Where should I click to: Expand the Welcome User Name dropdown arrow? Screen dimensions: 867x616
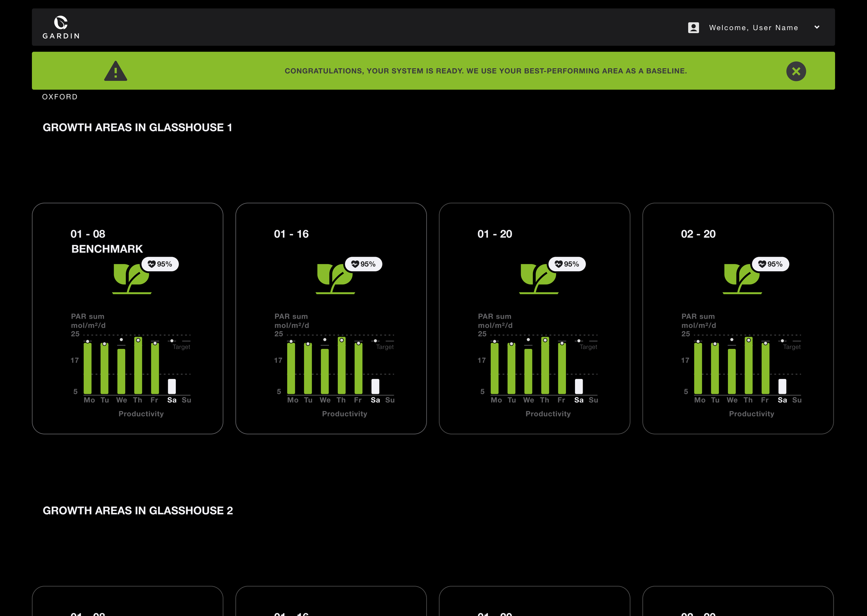pyautogui.click(x=817, y=27)
